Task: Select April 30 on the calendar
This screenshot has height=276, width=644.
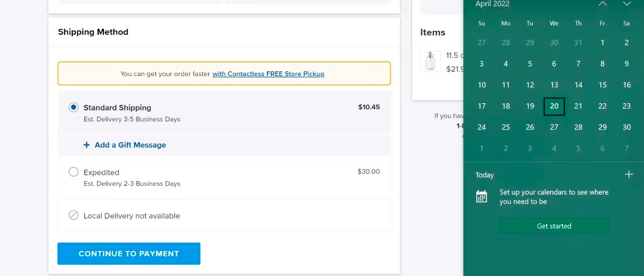Action: (x=626, y=127)
